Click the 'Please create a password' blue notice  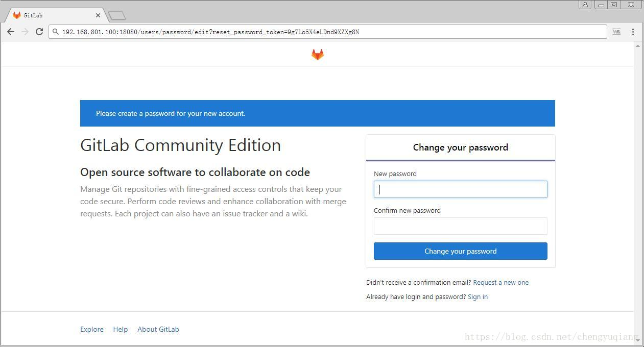[318, 113]
